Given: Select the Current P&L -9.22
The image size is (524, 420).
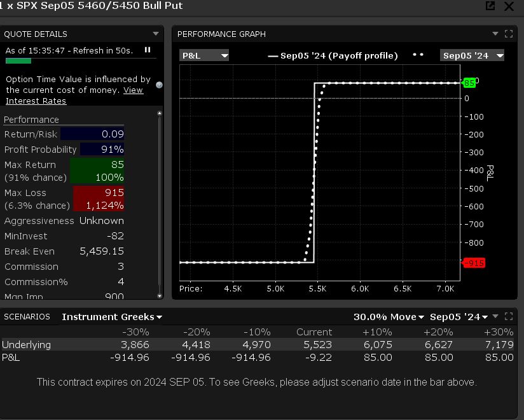Looking at the screenshot, I should tap(319, 358).
